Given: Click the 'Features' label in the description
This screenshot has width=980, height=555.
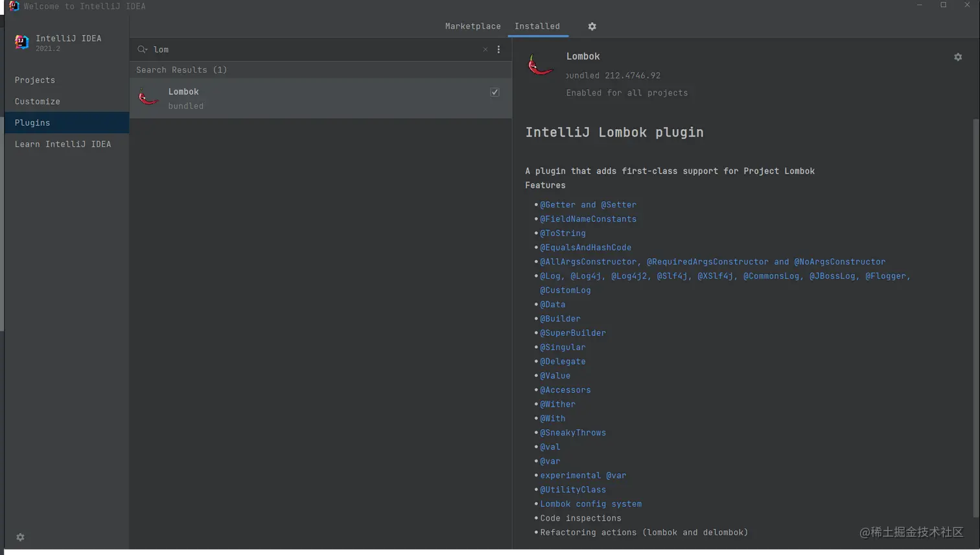Looking at the screenshot, I should [545, 185].
